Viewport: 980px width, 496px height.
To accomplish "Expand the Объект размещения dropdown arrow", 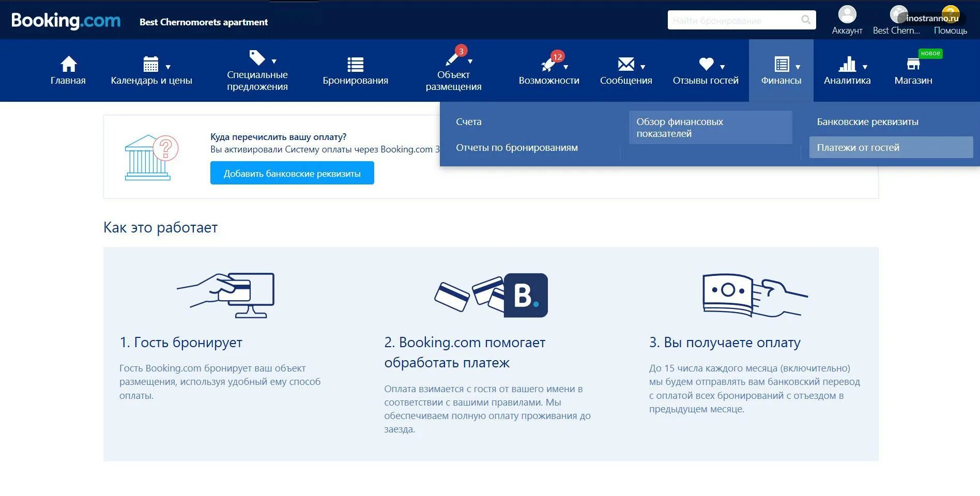I will tap(470, 61).
